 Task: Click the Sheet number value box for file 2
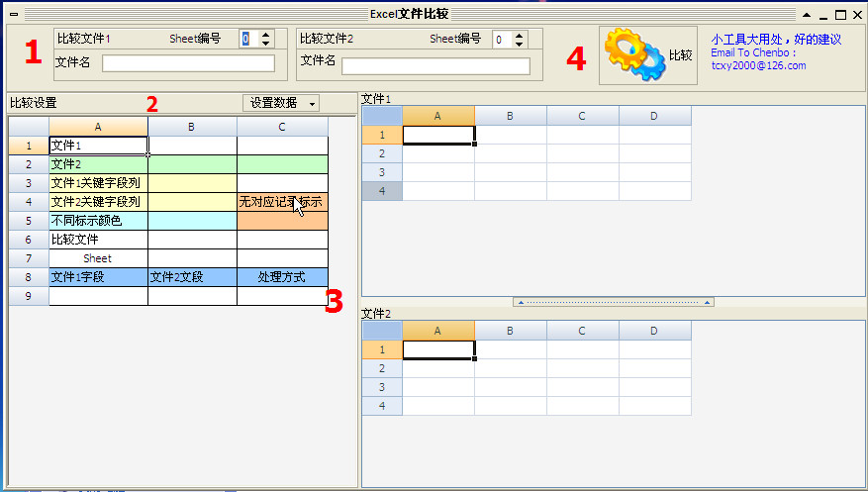503,40
